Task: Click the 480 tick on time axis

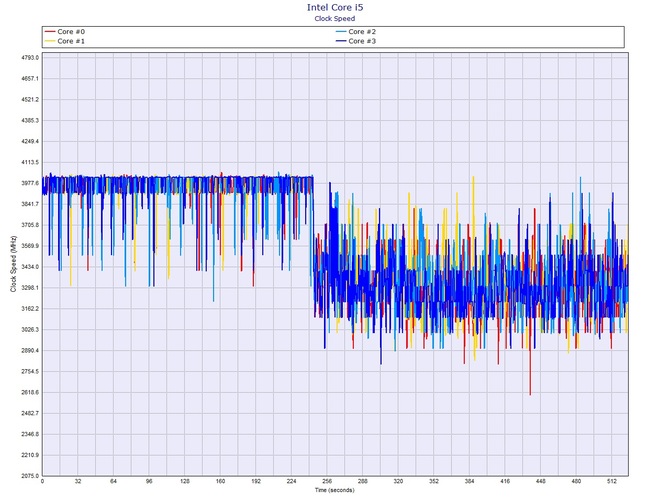Action: 576,481
